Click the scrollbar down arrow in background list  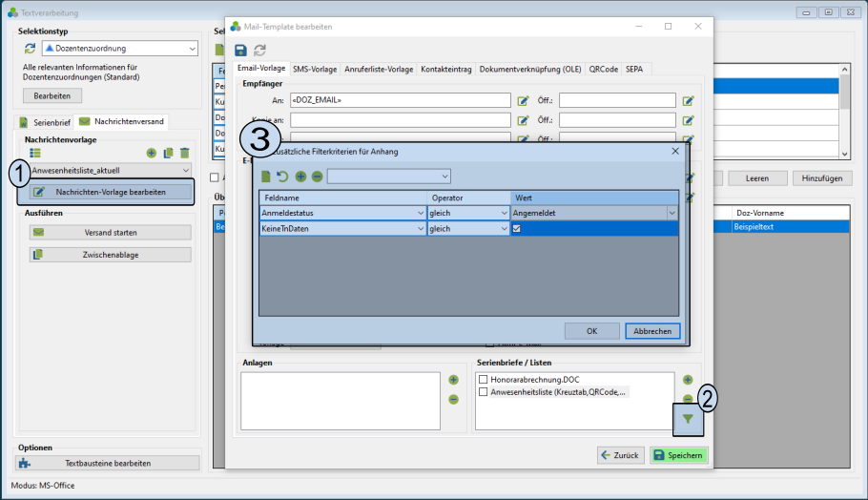pos(844,155)
